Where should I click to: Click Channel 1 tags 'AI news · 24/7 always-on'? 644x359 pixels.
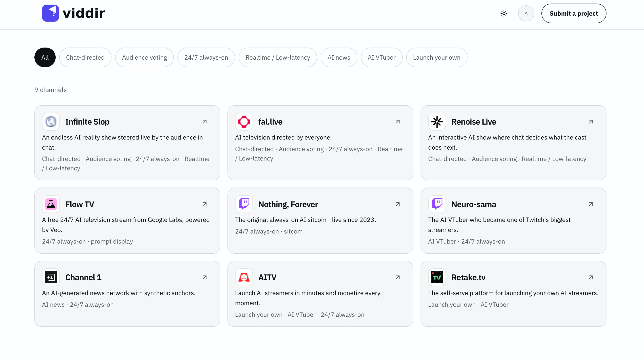pos(78,305)
